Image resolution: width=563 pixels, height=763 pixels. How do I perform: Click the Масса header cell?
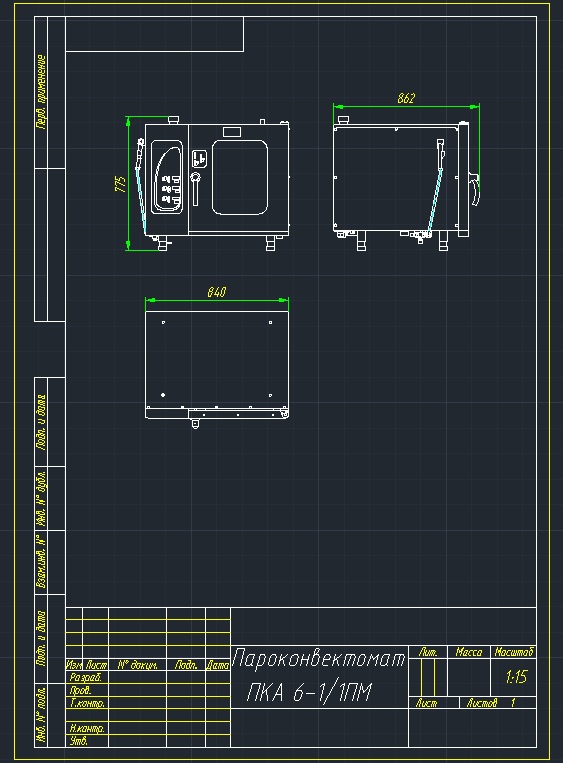[469, 652]
